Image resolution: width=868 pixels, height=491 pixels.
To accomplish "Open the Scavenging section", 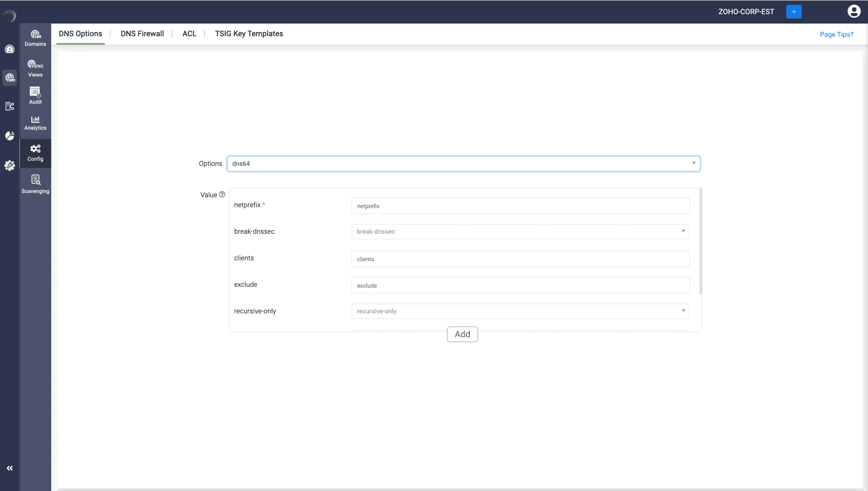I will pyautogui.click(x=35, y=184).
